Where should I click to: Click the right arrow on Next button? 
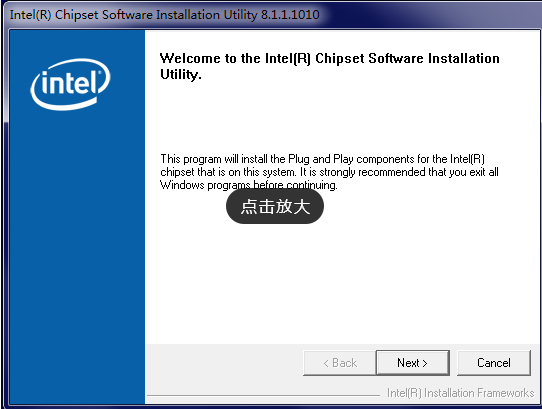tap(425, 363)
